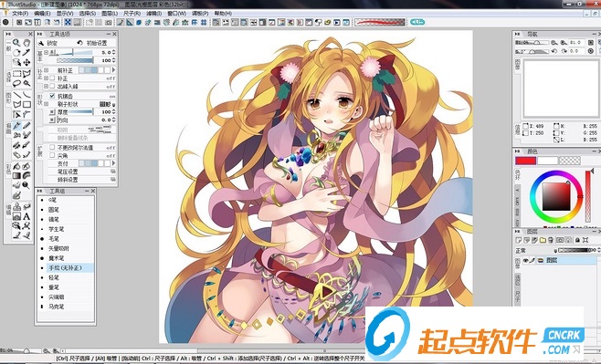This screenshot has height=364, width=601.
Task: Click the undo arrow icon in toolbar
Action: tap(57, 23)
